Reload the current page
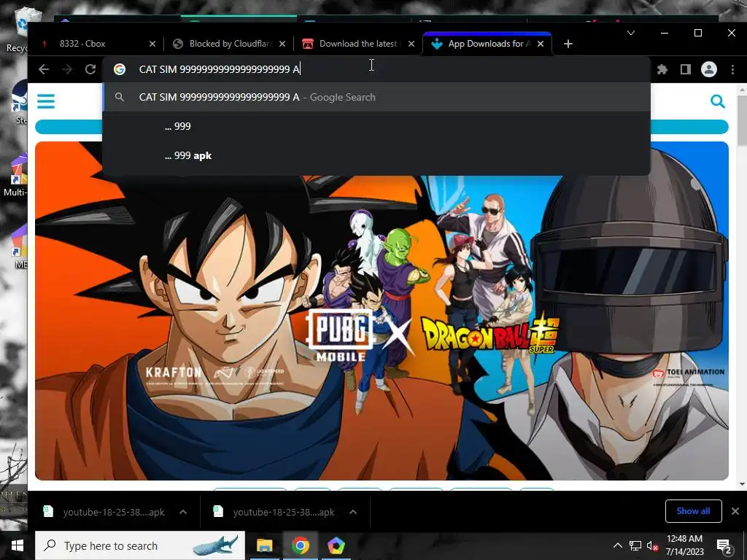Viewport: 747px width, 560px height. point(90,69)
